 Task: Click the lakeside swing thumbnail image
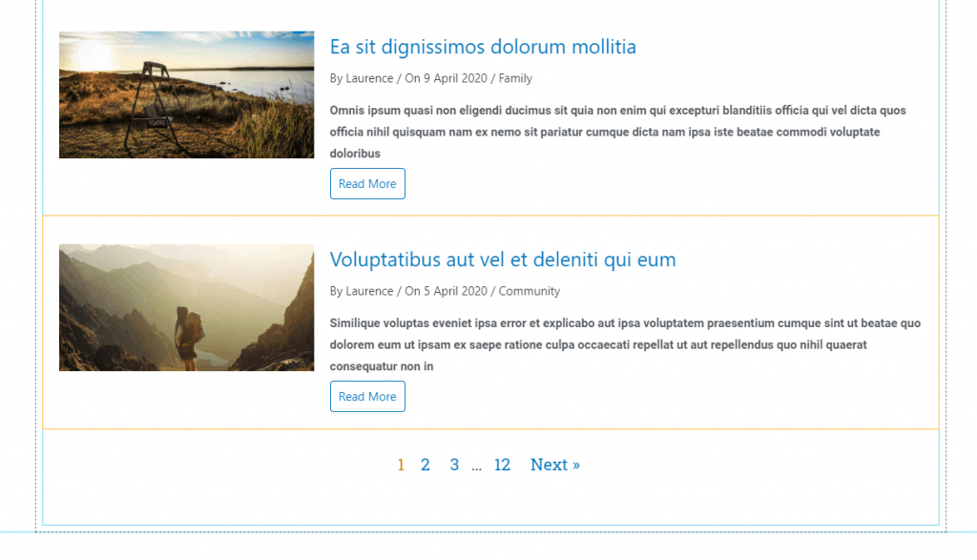click(186, 94)
